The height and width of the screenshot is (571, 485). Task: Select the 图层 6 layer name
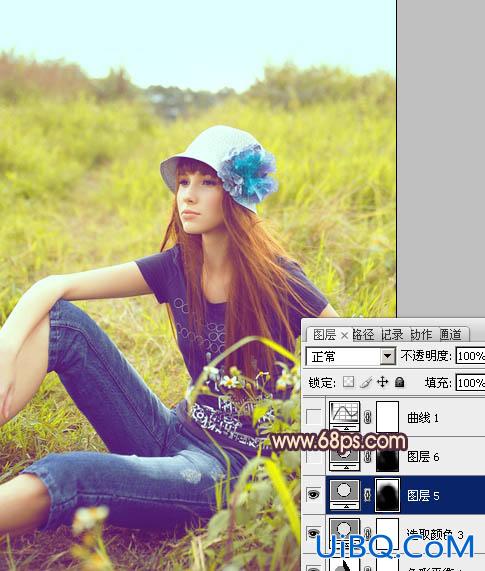pos(423,456)
